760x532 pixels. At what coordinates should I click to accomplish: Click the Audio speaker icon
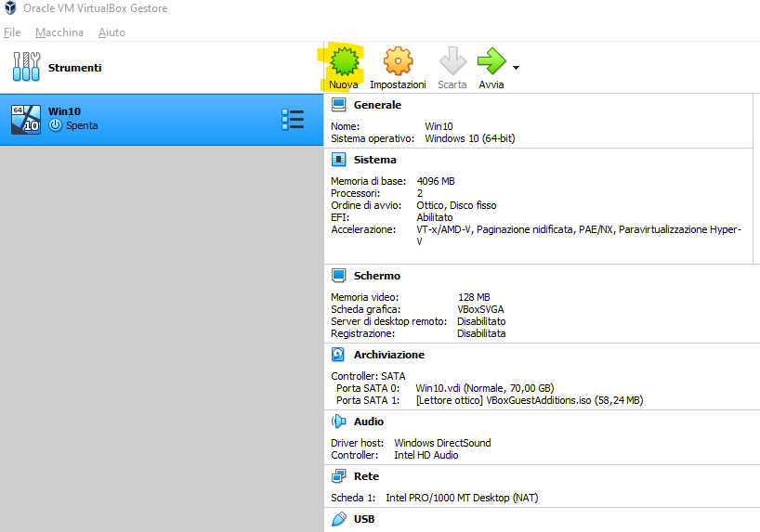[x=338, y=422]
